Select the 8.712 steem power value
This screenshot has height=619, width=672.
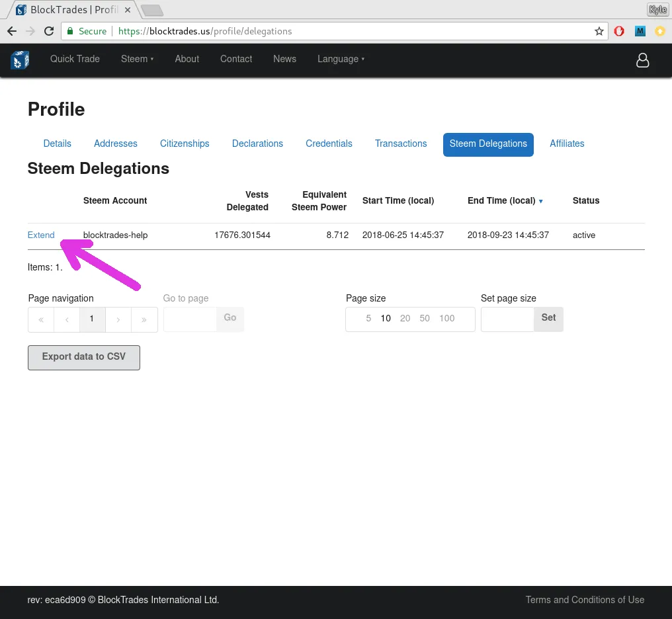[337, 235]
